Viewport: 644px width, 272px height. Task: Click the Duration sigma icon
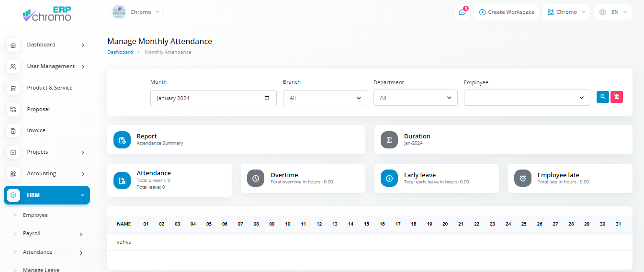tap(389, 140)
